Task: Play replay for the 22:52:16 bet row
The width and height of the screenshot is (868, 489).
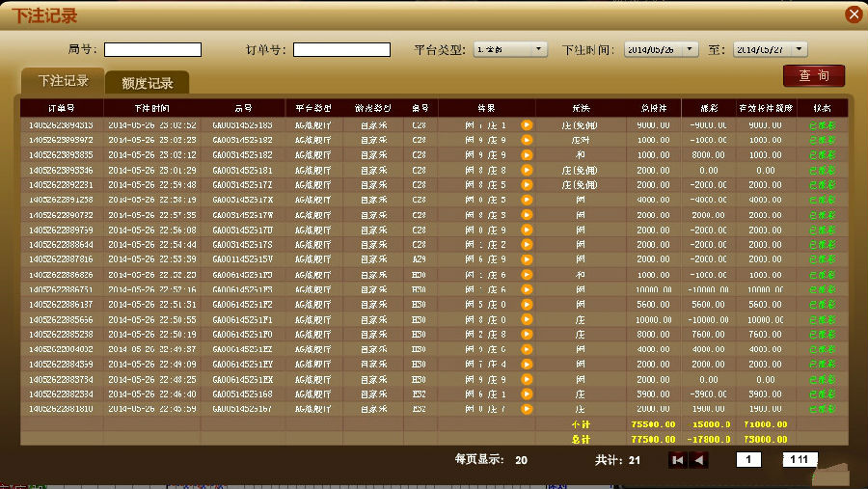Action: click(x=527, y=289)
